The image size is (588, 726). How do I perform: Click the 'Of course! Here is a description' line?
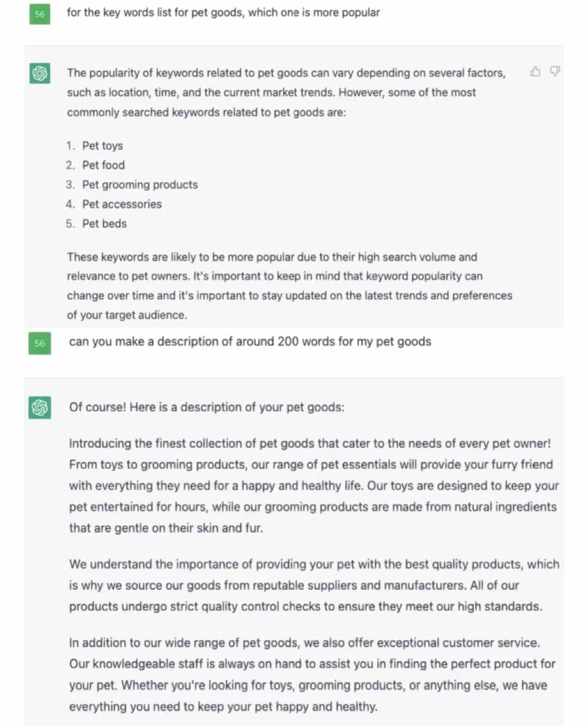click(207, 407)
